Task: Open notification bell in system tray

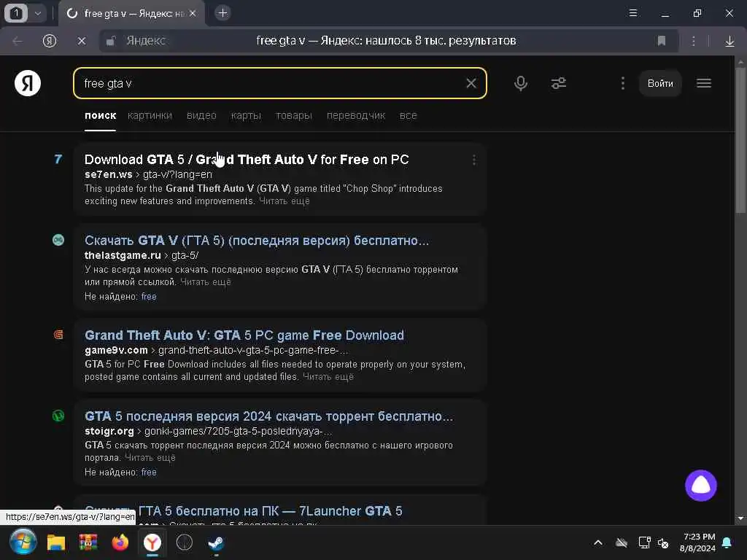Action: [x=727, y=542]
